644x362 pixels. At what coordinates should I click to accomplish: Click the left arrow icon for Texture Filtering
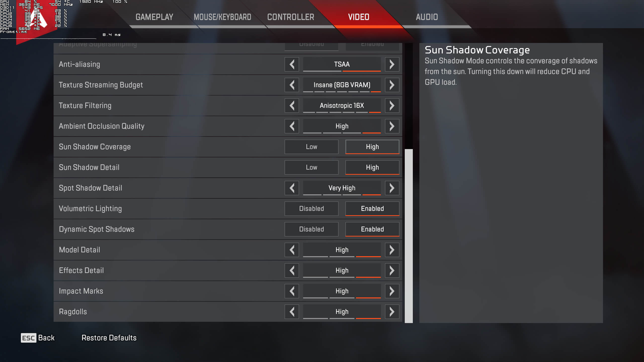[x=292, y=105]
